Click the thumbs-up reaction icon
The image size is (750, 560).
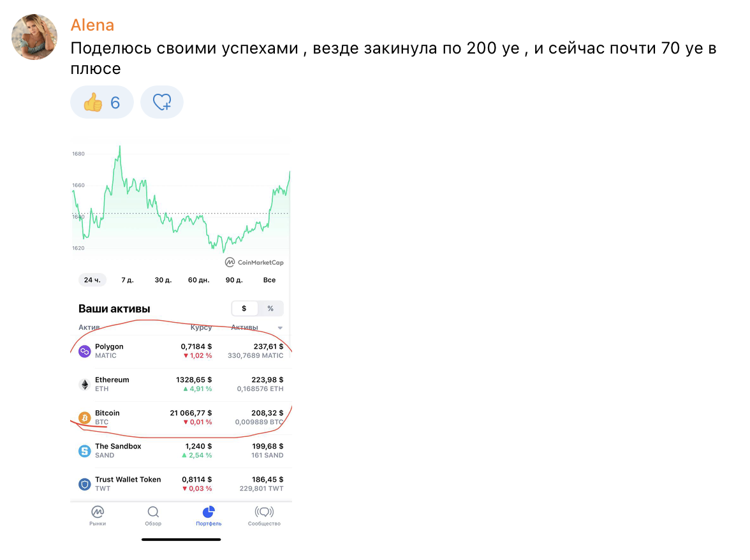point(93,102)
